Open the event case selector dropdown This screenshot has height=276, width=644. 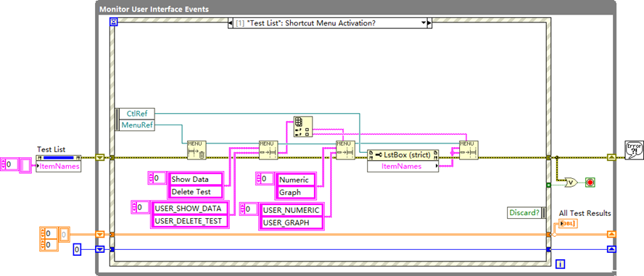click(x=424, y=23)
